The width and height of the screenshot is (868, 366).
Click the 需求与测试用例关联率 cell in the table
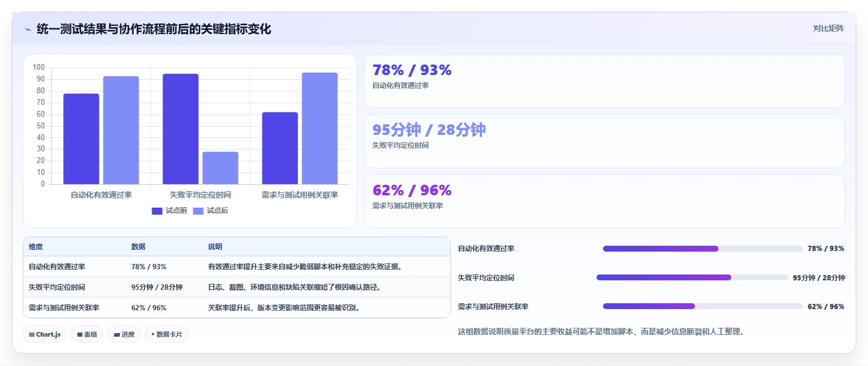pyautogui.click(x=64, y=307)
